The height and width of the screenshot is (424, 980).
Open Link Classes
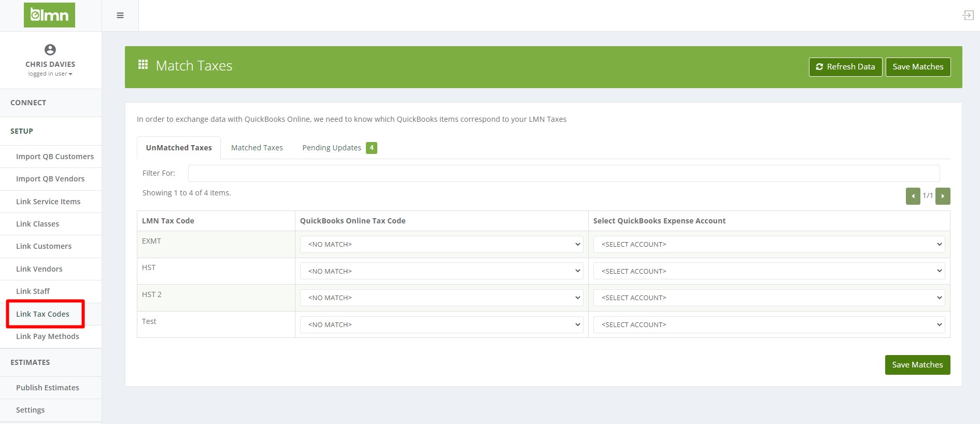point(51,224)
